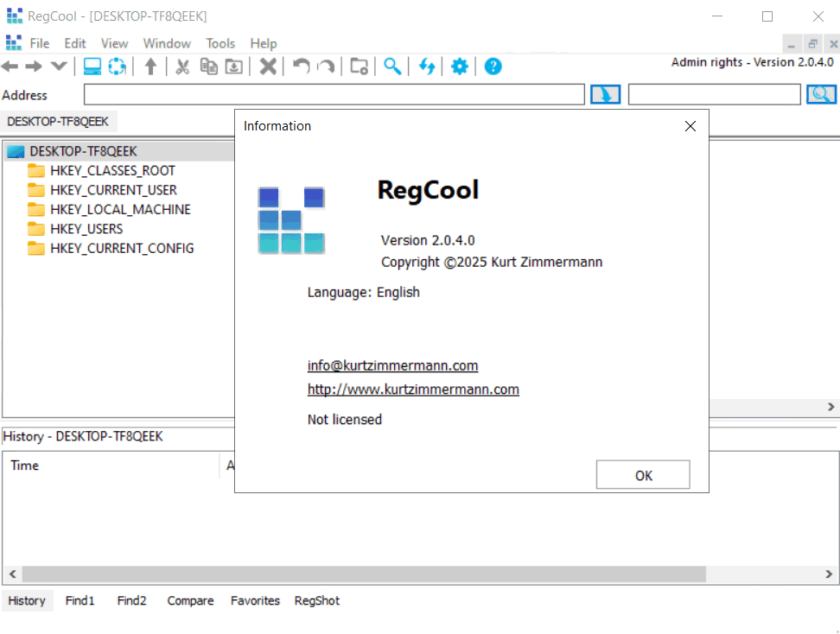This screenshot has width=840, height=634.
Task: Open the http://www.kurtzimmermann.com website link
Action: pyautogui.click(x=413, y=390)
